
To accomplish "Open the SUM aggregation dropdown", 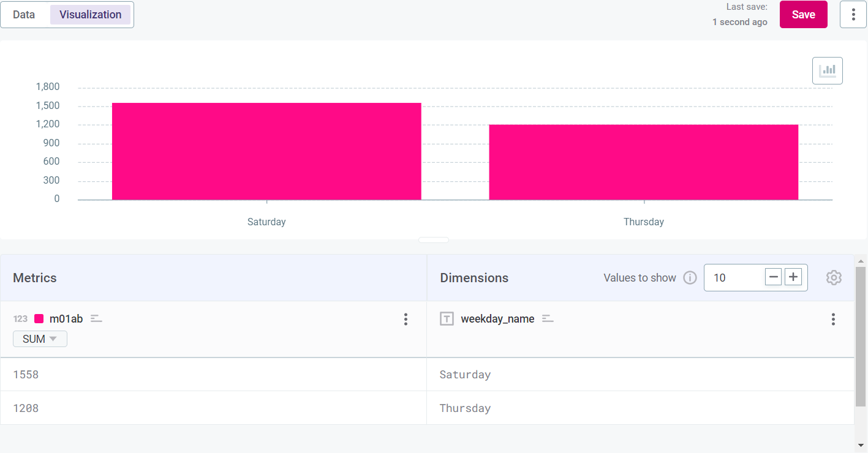I will pos(40,339).
